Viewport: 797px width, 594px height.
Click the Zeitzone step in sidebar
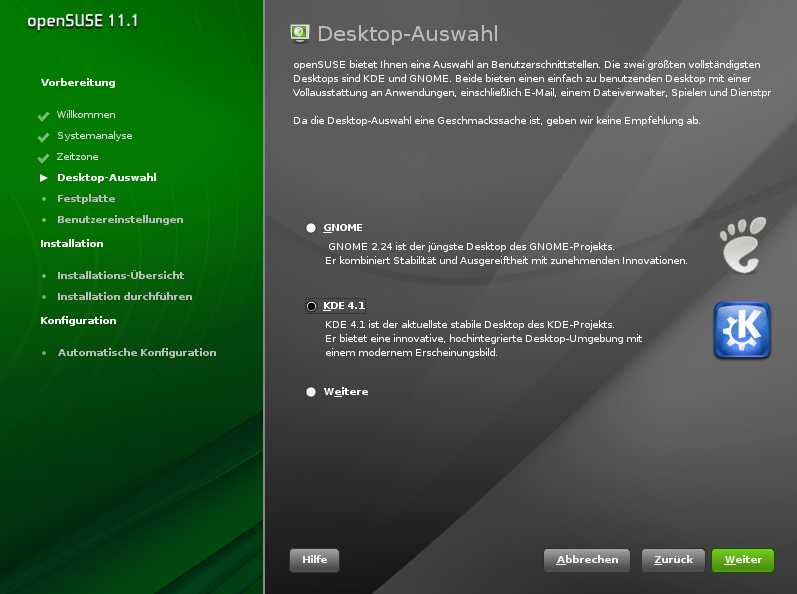pyautogui.click(x=77, y=157)
